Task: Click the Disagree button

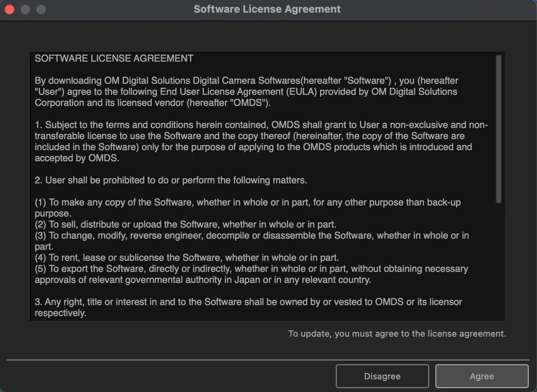Action: [x=382, y=376]
